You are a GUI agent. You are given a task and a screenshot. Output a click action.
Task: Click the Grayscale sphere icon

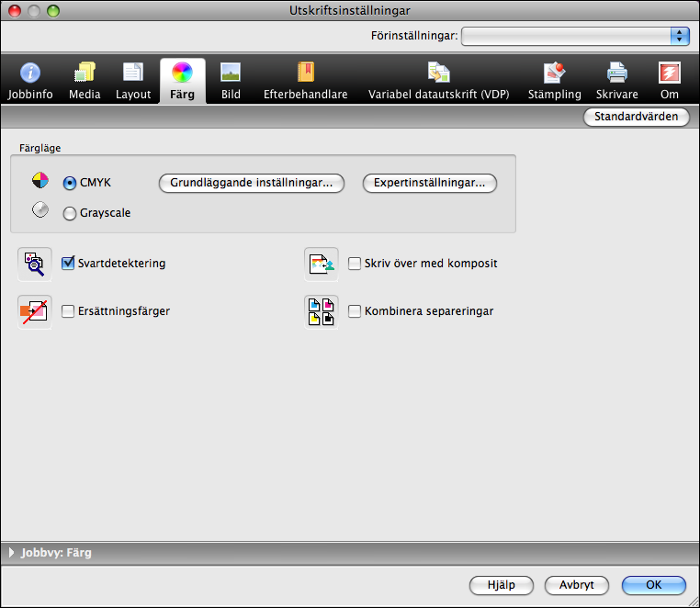(x=40, y=209)
